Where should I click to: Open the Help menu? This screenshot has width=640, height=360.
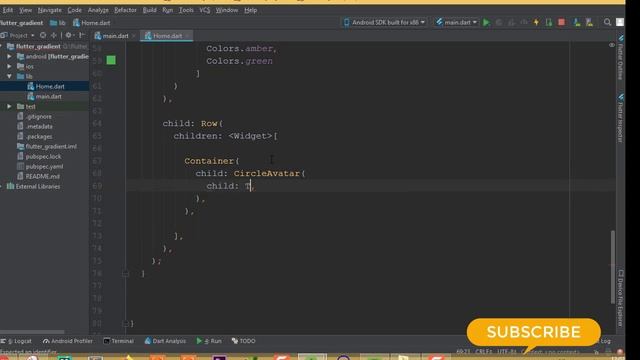(251, 10)
